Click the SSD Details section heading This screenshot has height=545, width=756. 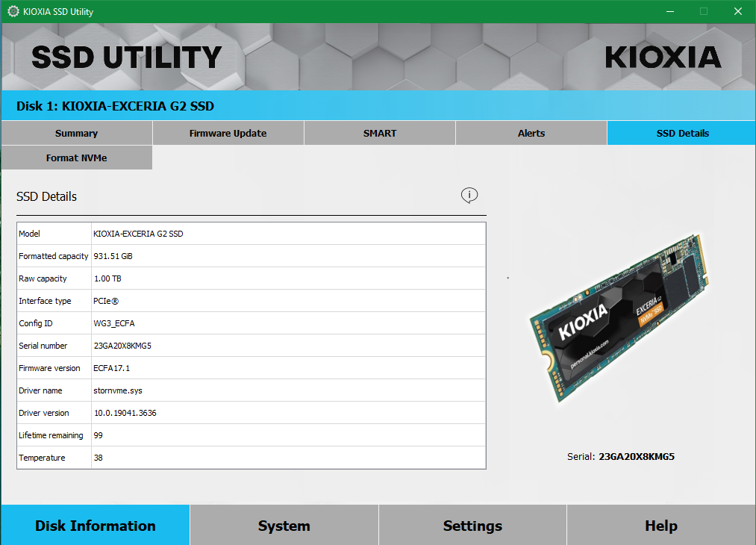click(x=46, y=197)
